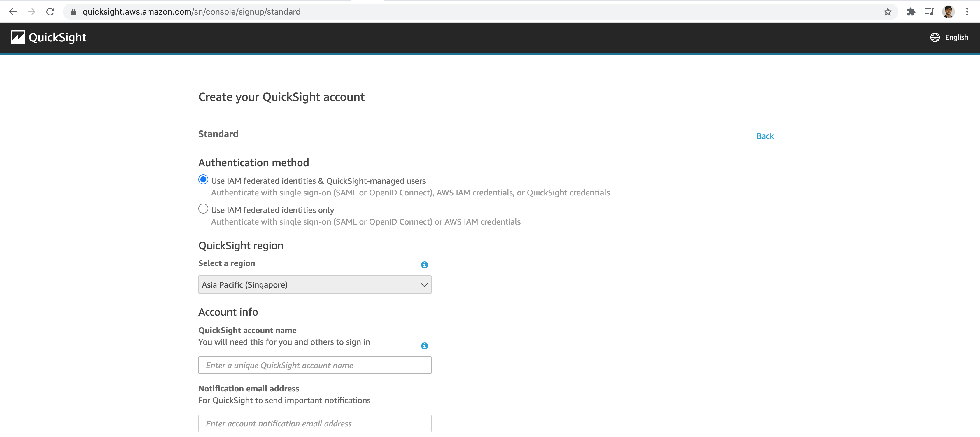Toggle authentication method to federated only
The image size is (980, 437).
click(x=203, y=209)
